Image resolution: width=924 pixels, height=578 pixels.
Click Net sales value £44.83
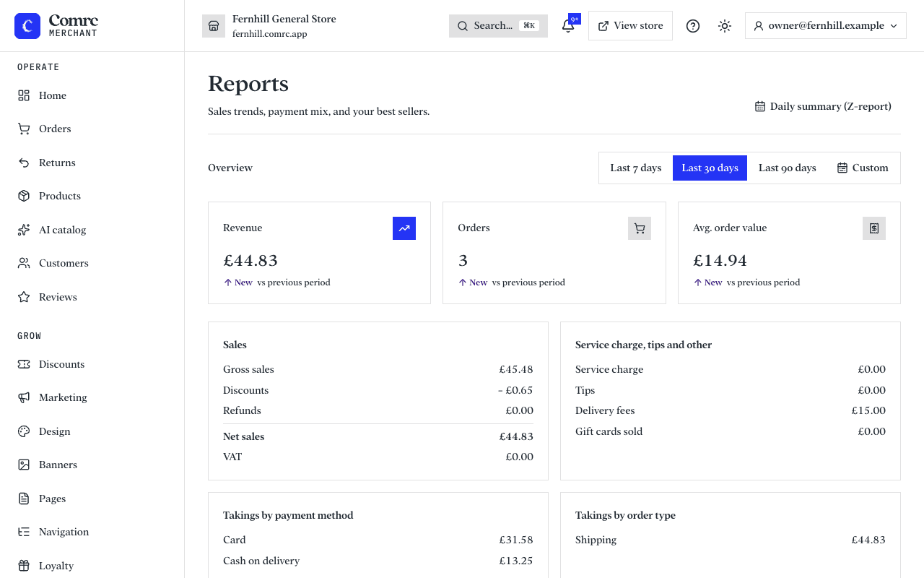pyautogui.click(x=516, y=436)
